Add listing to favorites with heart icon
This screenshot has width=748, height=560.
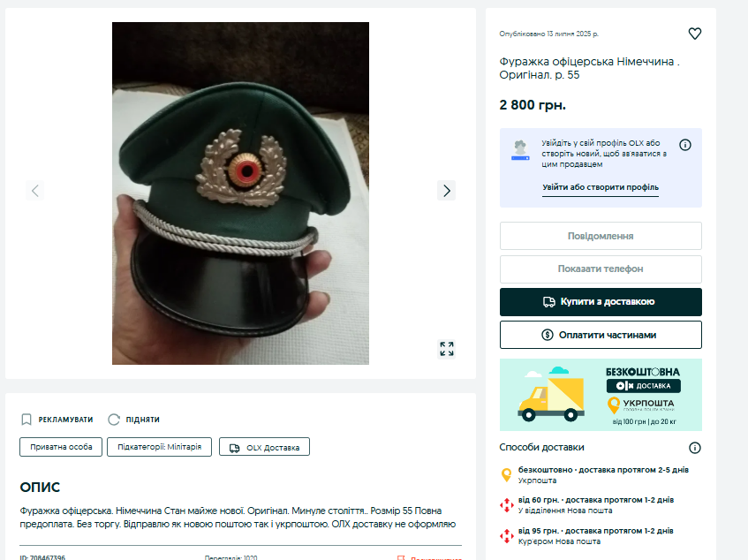click(x=694, y=34)
